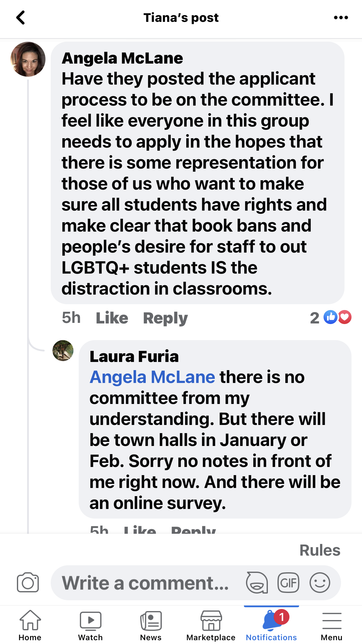This screenshot has width=362, height=644.
Task: Open Notifications bell with badge
Action: click(271, 624)
